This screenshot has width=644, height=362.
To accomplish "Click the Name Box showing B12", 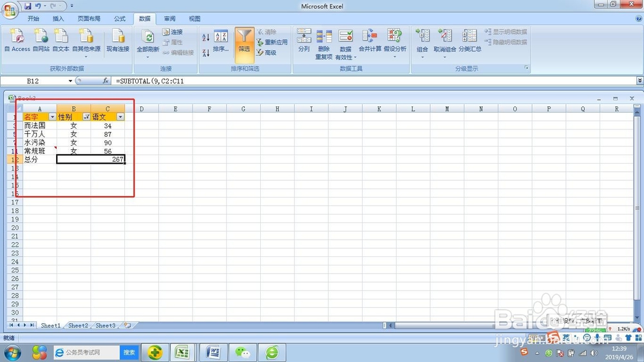I will (x=33, y=81).
